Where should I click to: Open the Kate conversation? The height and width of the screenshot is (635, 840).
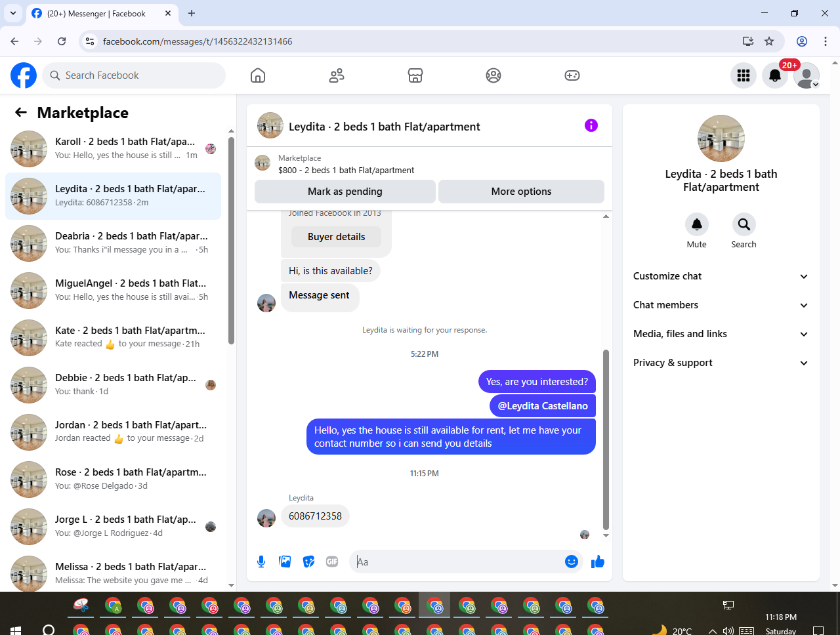coord(113,338)
